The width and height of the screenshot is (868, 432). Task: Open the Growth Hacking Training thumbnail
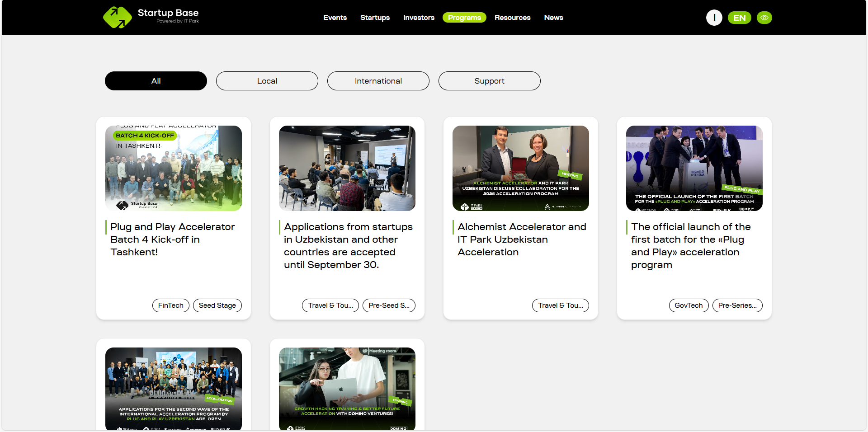click(x=347, y=389)
